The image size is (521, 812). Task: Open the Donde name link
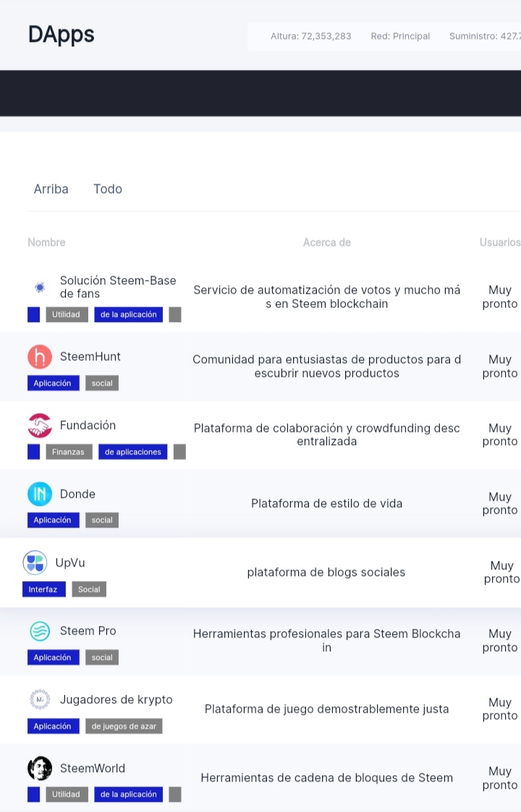pos(77,494)
